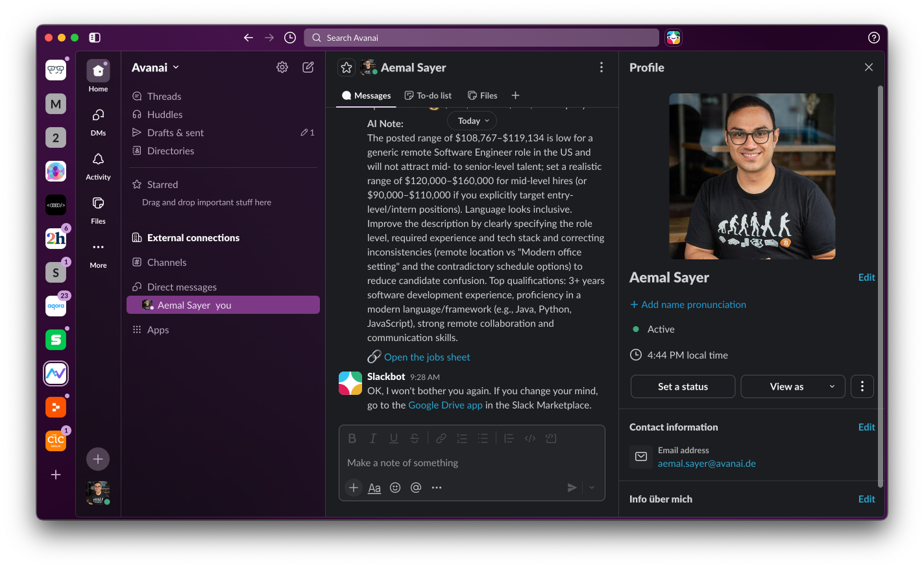The height and width of the screenshot is (568, 924).
Task: Insert a link in message
Action: coord(441,438)
